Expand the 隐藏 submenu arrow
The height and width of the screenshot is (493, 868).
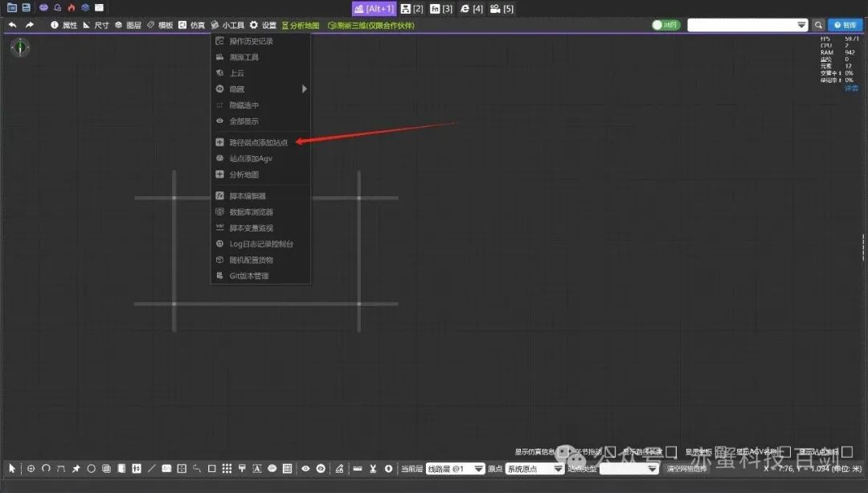pos(304,89)
